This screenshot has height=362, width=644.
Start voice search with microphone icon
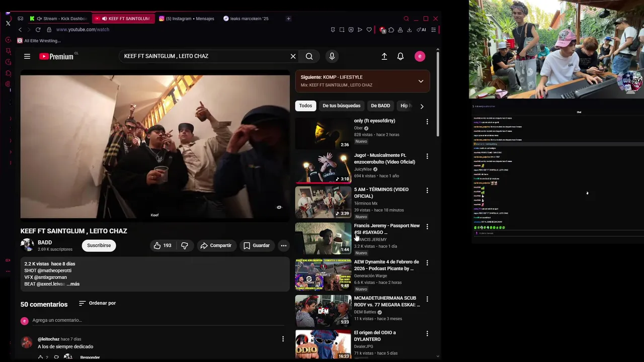(x=332, y=56)
